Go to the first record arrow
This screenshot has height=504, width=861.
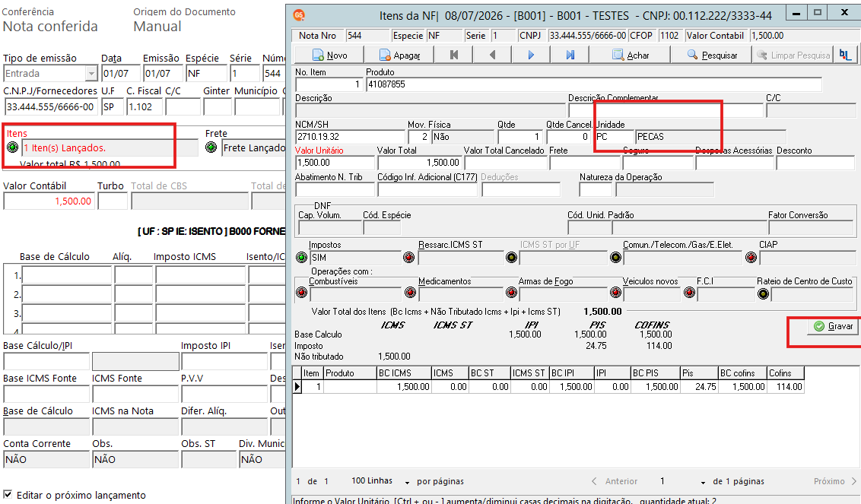[453, 55]
